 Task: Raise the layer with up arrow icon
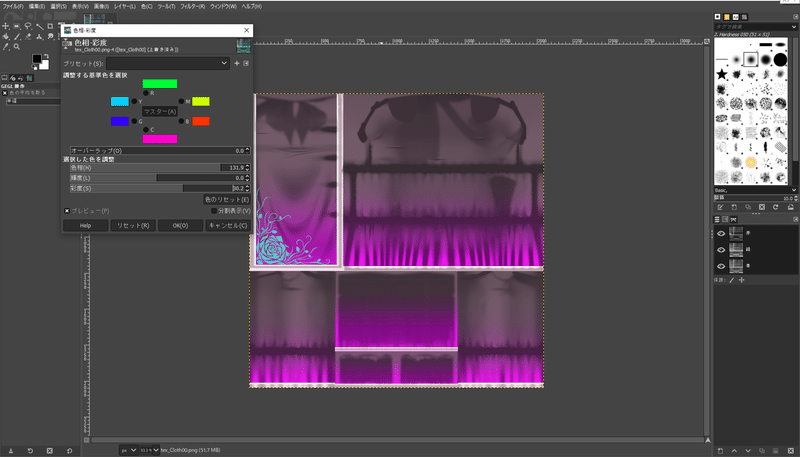tap(734, 451)
